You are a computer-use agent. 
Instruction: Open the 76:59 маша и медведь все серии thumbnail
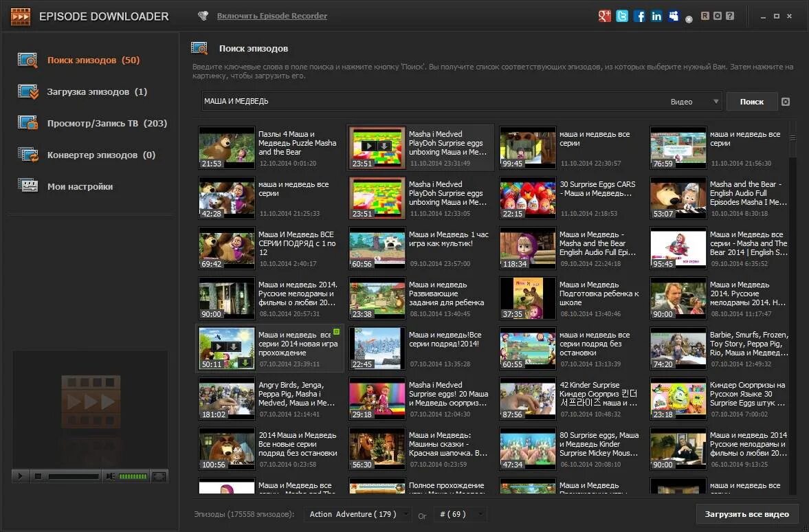[678, 148]
